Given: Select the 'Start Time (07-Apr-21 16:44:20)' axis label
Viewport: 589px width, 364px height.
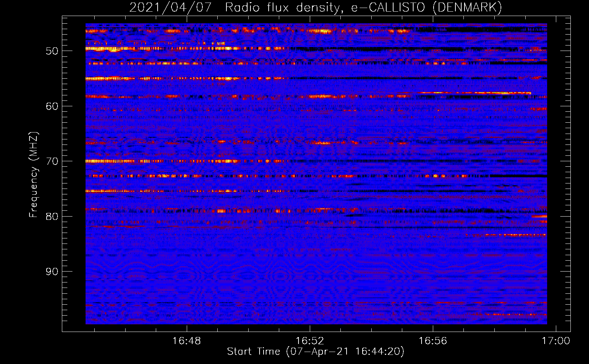Looking at the screenshot, I should pyautogui.click(x=316, y=352).
